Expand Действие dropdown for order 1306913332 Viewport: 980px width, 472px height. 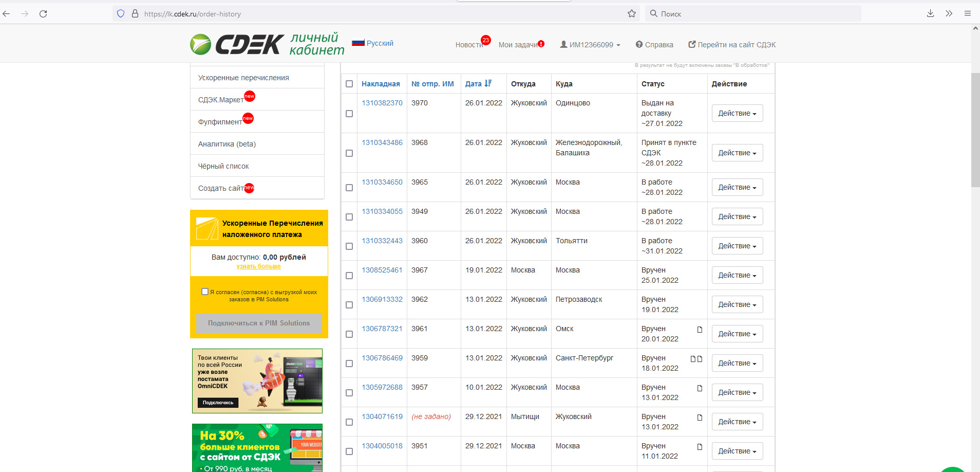(x=737, y=304)
